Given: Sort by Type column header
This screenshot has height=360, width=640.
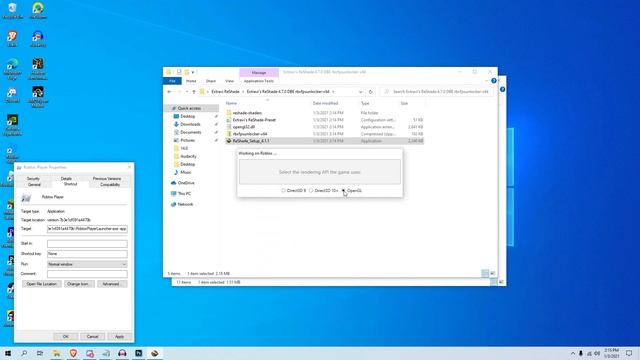Looking at the screenshot, I should point(365,103).
